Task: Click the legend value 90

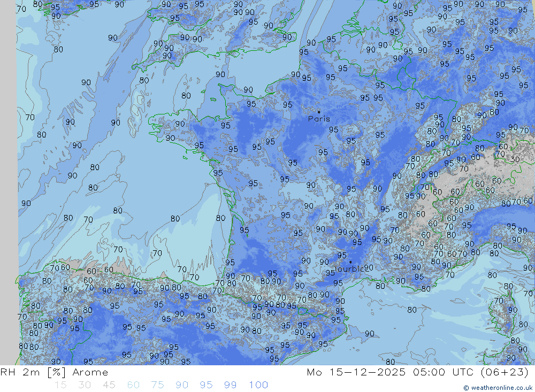Action: click(x=182, y=385)
